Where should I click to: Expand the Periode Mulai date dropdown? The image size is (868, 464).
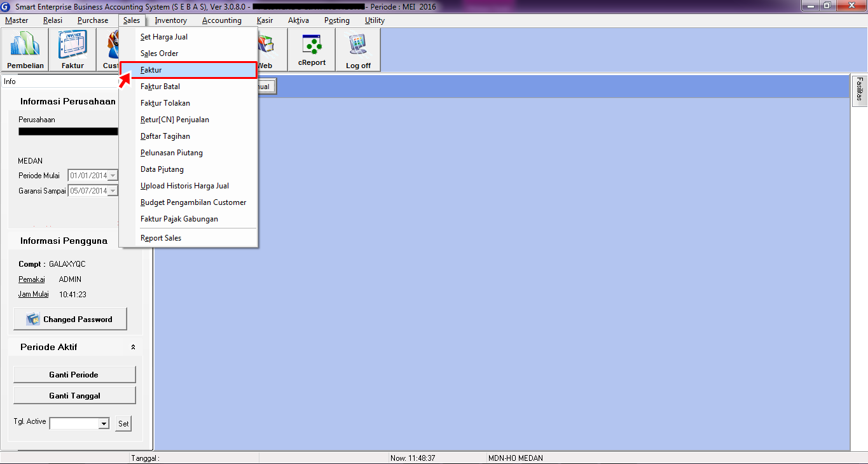point(113,176)
